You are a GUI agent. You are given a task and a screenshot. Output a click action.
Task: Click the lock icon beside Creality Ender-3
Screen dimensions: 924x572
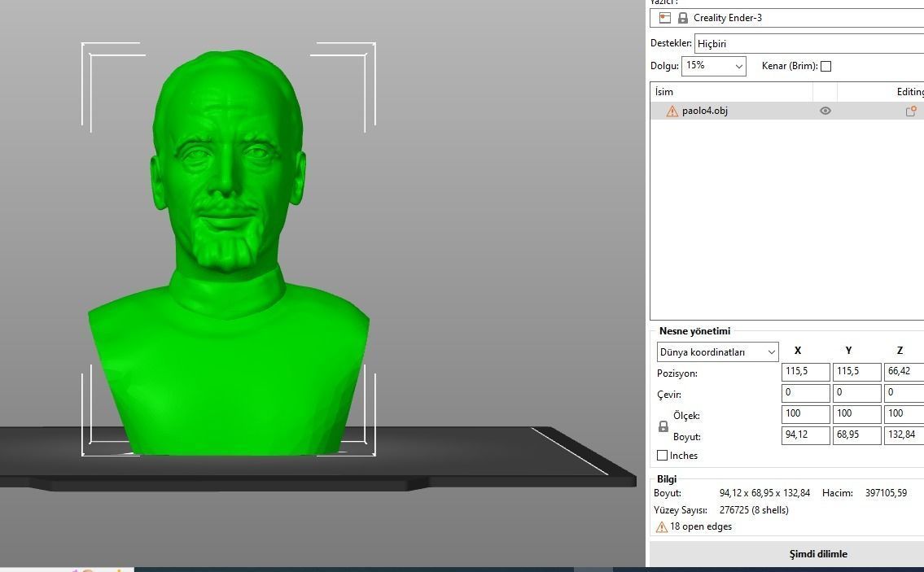[682, 18]
